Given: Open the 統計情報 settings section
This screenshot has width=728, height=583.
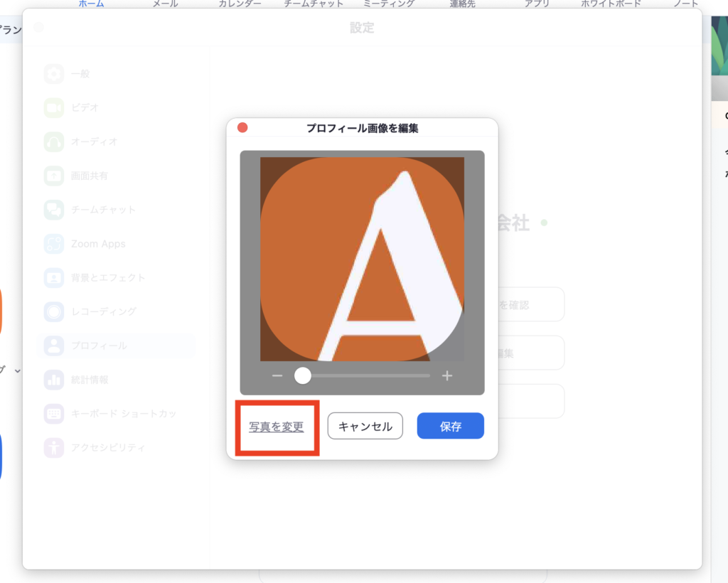Looking at the screenshot, I should point(89,380).
